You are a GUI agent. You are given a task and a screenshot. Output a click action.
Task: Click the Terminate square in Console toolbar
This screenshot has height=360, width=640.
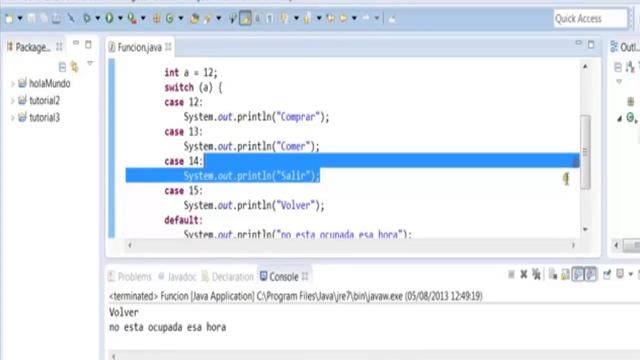[x=511, y=275]
